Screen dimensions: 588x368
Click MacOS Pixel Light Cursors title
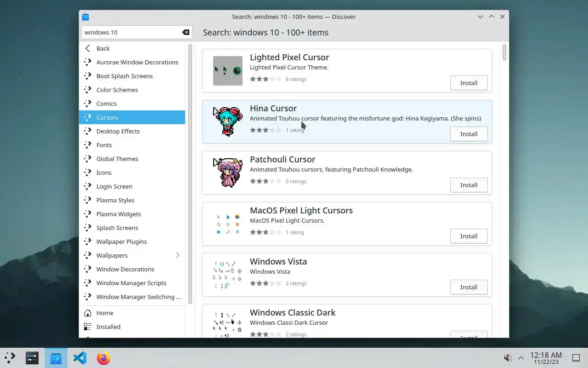click(x=301, y=210)
